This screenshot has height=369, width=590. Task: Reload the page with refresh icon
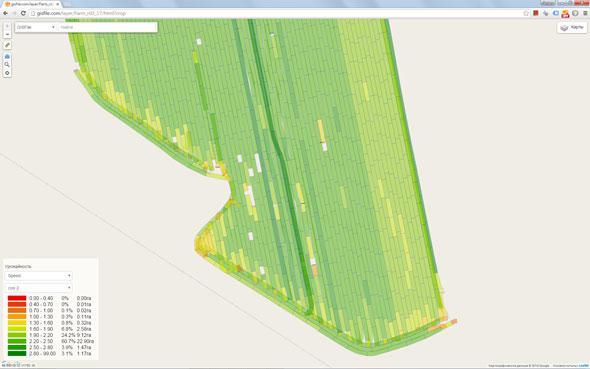tap(23, 13)
